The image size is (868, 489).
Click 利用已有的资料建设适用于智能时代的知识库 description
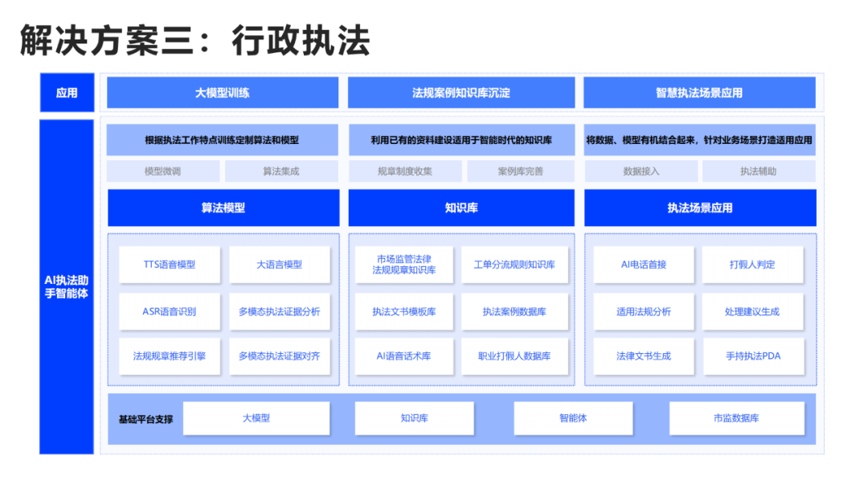coord(461,140)
